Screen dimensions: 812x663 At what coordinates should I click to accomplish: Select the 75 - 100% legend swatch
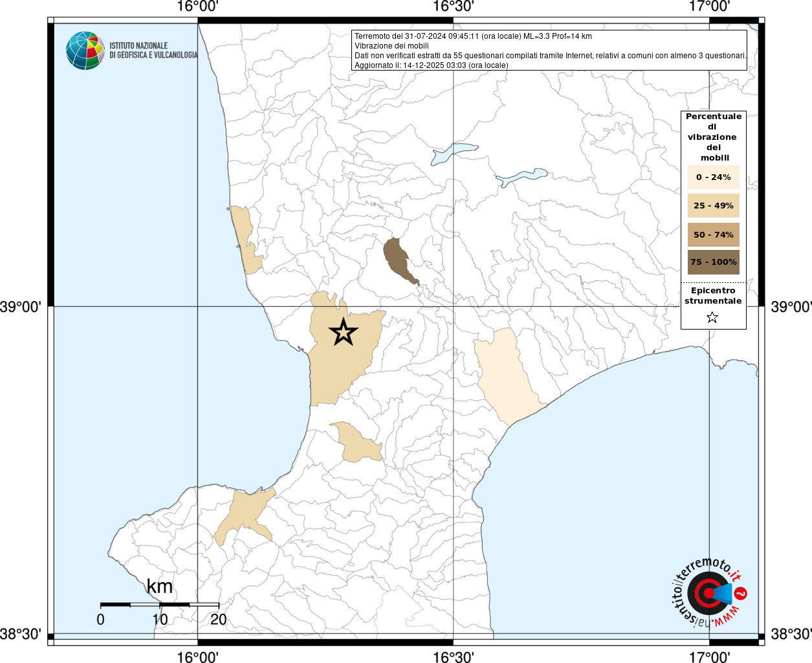coord(713,262)
